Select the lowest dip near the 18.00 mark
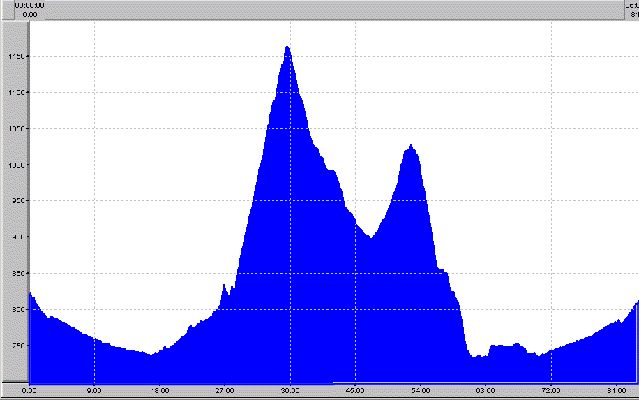Screen dimensions: 639x400 pyautogui.click(x=152, y=354)
